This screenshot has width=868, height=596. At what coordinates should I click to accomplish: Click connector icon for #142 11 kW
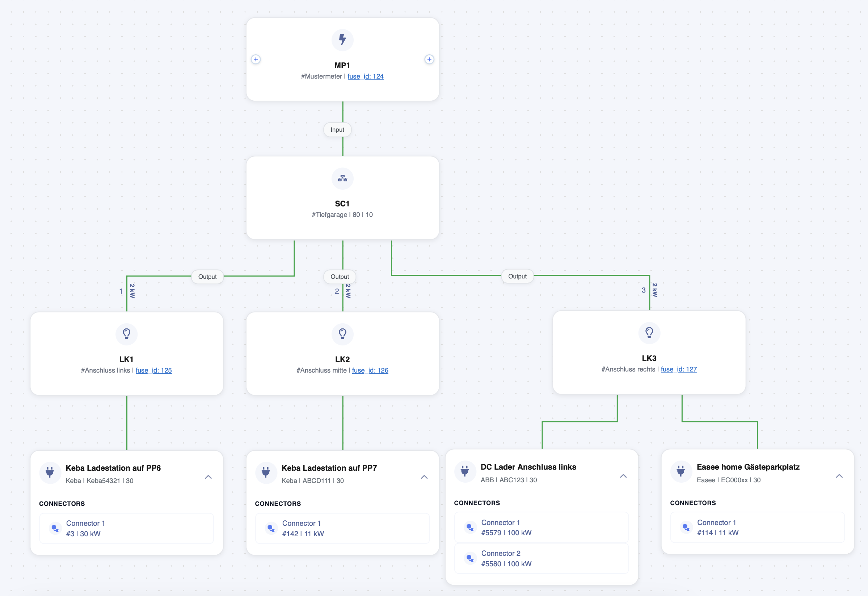tap(271, 528)
